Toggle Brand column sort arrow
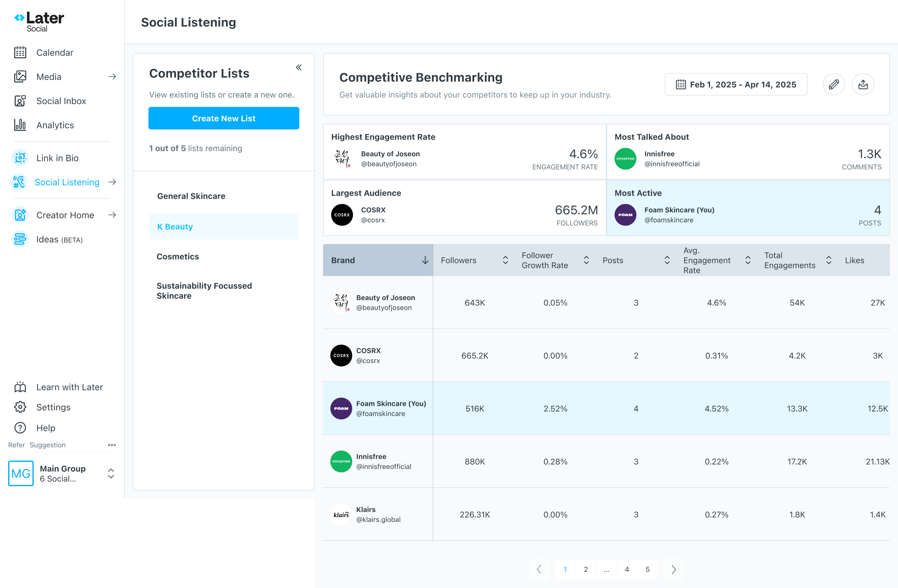 [x=425, y=260]
